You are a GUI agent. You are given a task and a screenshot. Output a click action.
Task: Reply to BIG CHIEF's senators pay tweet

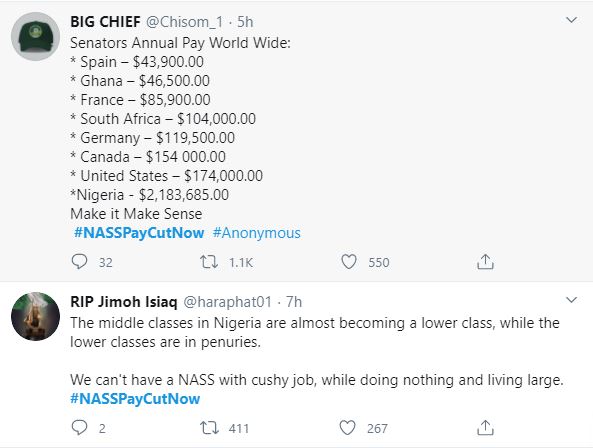tap(79, 262)
